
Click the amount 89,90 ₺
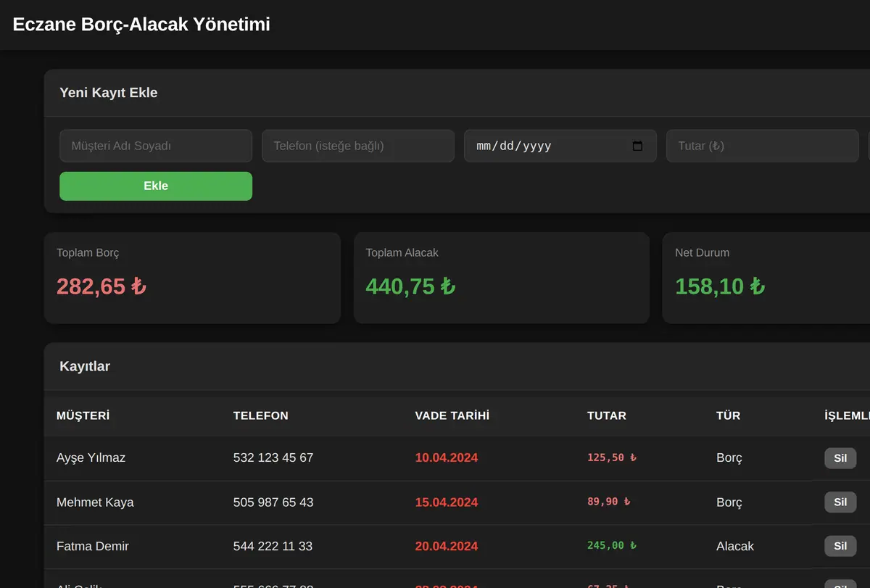click(x=609, y=502)
